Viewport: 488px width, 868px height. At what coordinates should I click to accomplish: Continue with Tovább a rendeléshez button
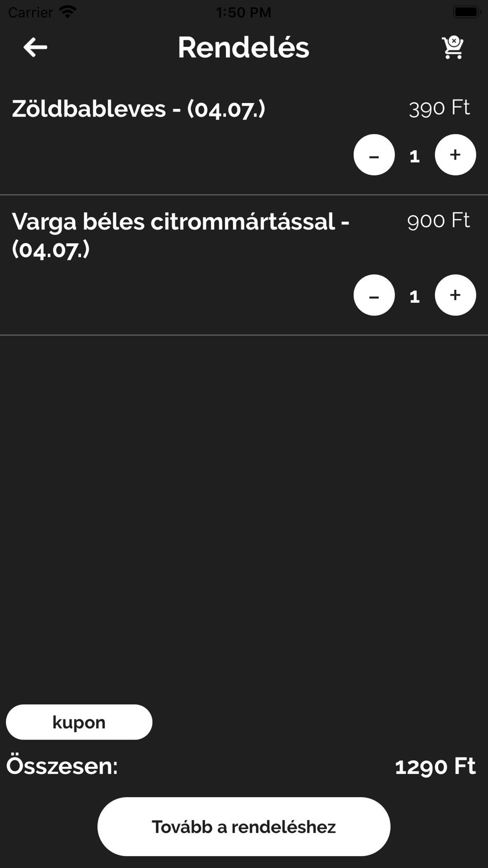[244, 827]
